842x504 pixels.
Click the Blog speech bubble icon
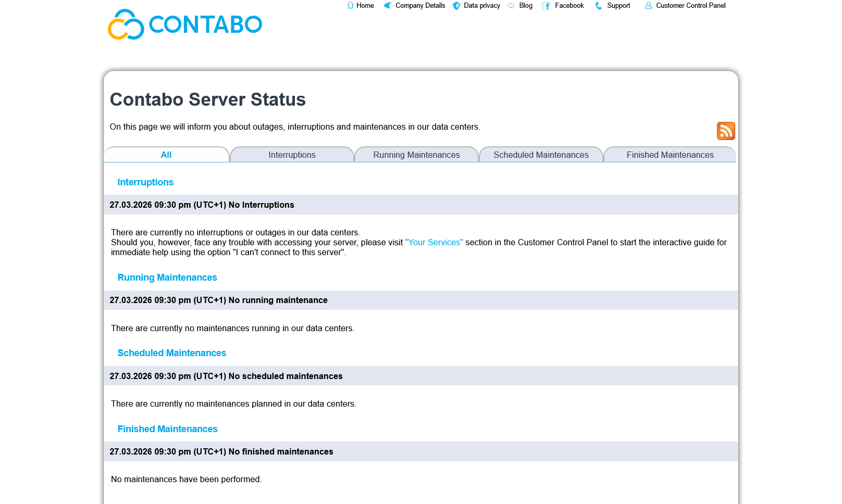[511, 6]
